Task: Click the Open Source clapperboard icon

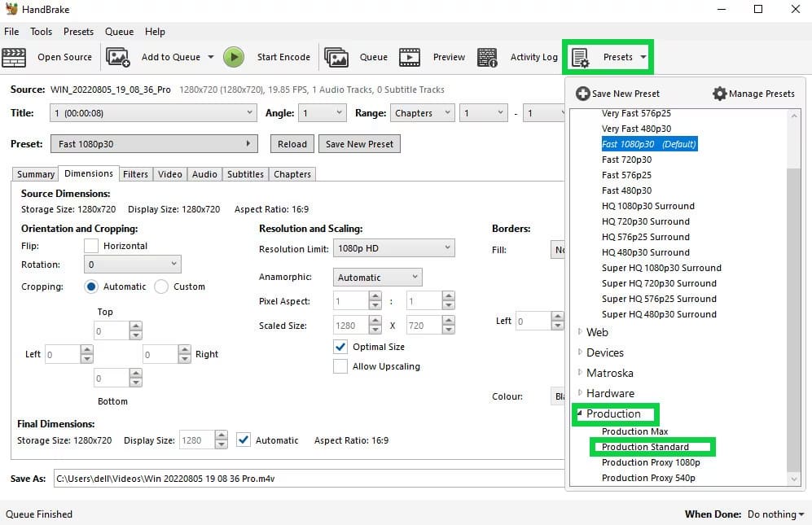Action: (14, 57)
